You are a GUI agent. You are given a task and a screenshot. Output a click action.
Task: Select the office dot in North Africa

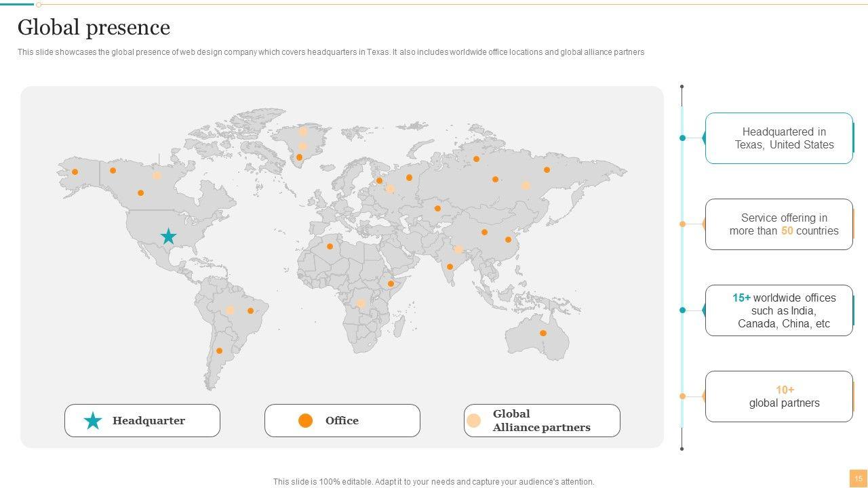pos(330,247)
